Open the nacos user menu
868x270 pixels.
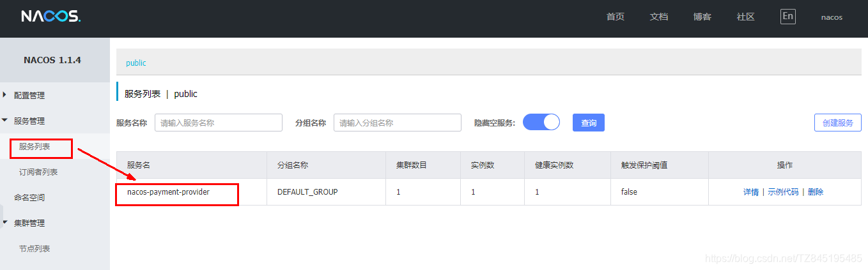pos(832,17)
